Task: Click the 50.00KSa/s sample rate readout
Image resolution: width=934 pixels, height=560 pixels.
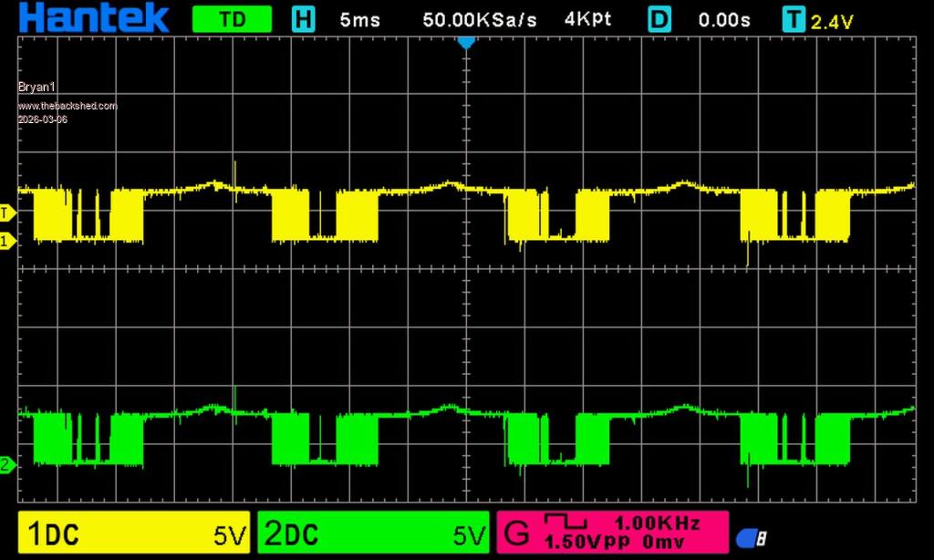Action: tap(480, 20)
